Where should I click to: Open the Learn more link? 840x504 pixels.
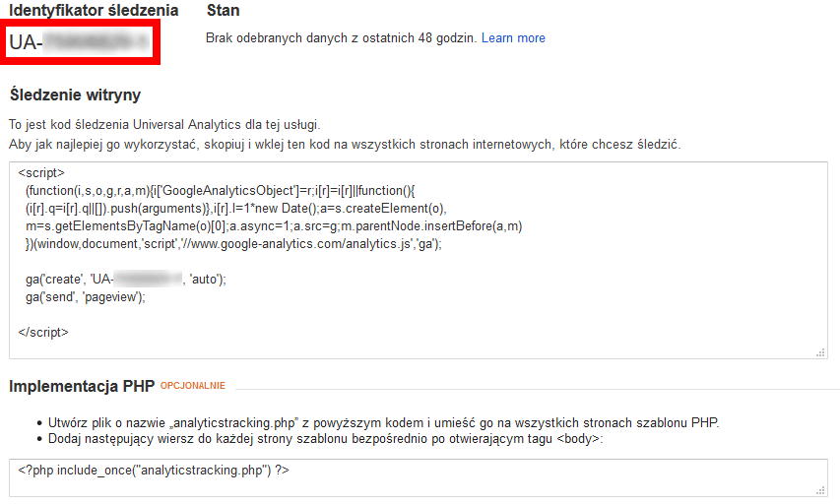click(x=513, y=38)
